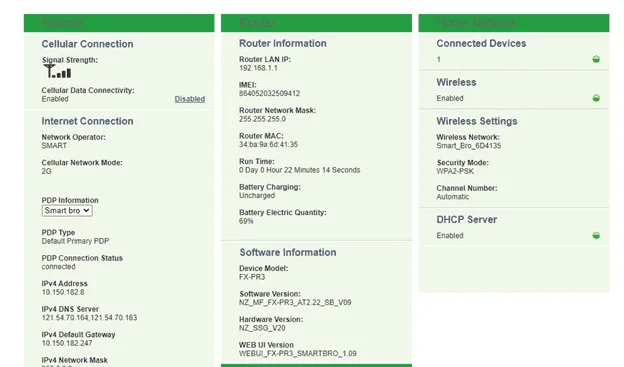Click the IPv4 Address value 10.150.182.8
This screenshot has width=624, height=367.
(x=63, y=292)
